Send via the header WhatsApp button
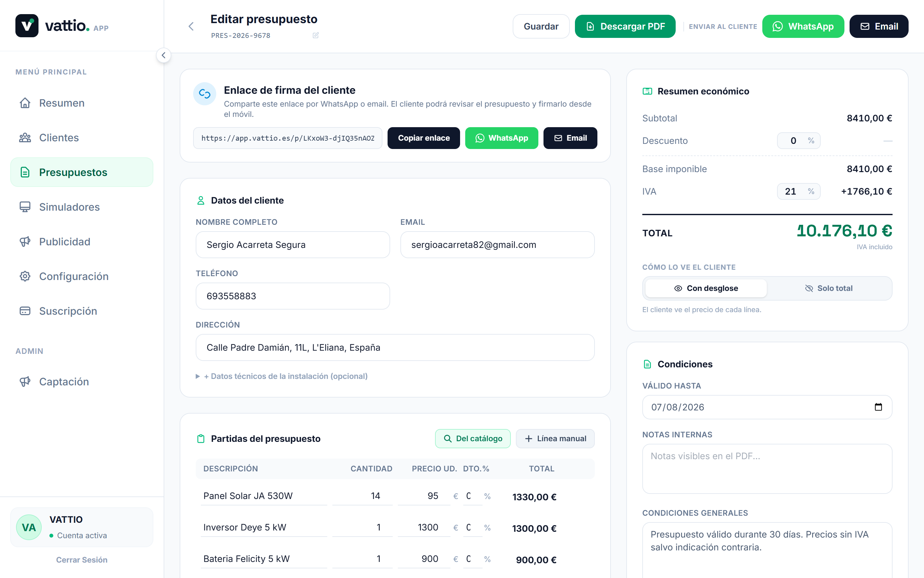Screen dimensions: 924x578 click(803, 26)
